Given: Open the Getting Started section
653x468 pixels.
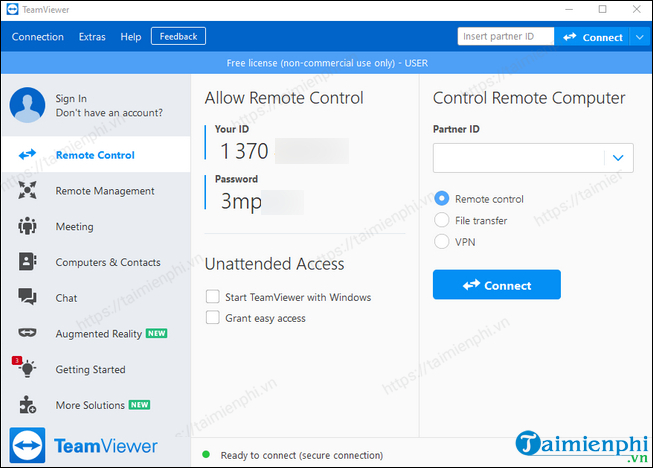Looking at the screenshot, I should point(96,369).
